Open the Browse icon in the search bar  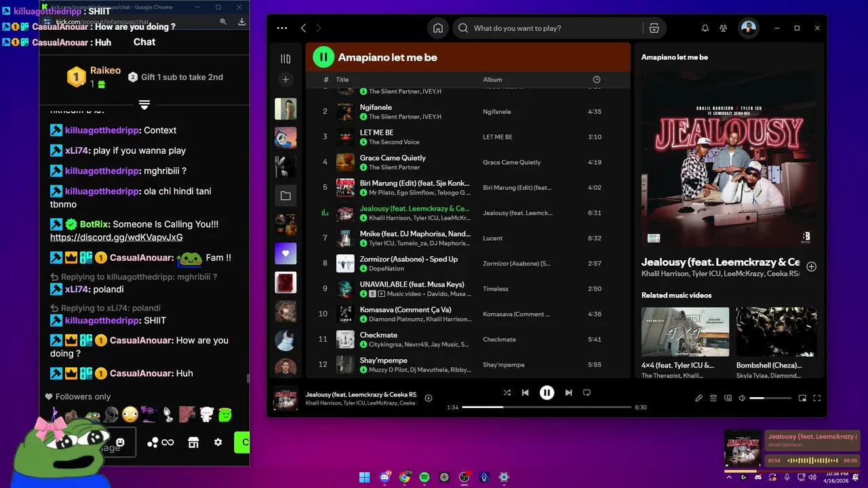coord(654,28)
